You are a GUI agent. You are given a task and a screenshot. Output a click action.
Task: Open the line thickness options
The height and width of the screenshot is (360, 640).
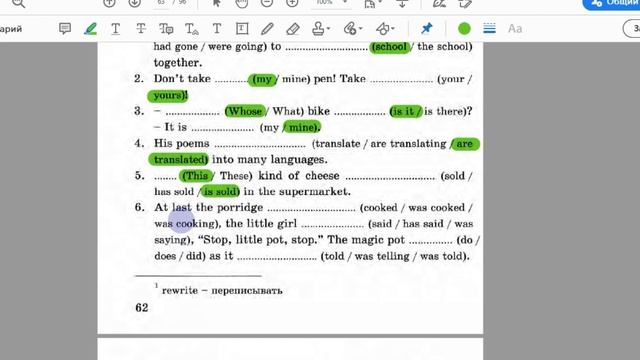pos(489,29)
